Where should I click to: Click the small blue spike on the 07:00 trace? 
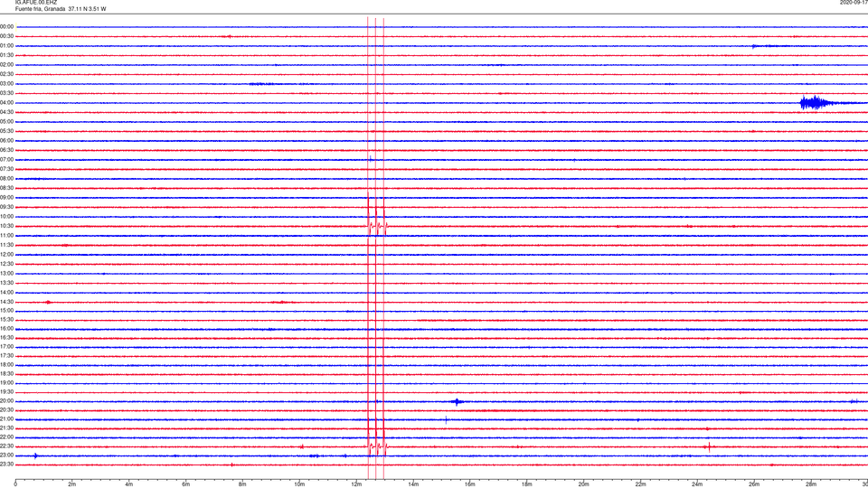pyautogui.click(x=371, y=159)
